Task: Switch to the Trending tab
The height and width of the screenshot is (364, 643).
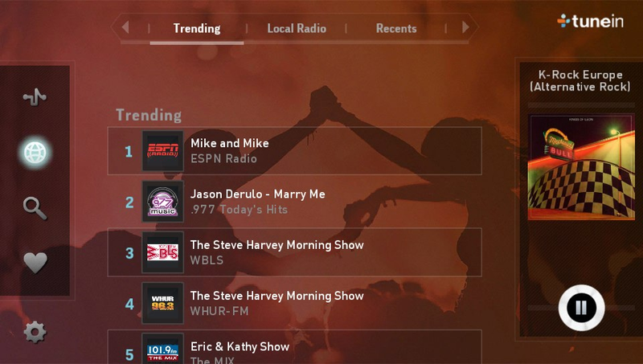Action: point(197,28)
